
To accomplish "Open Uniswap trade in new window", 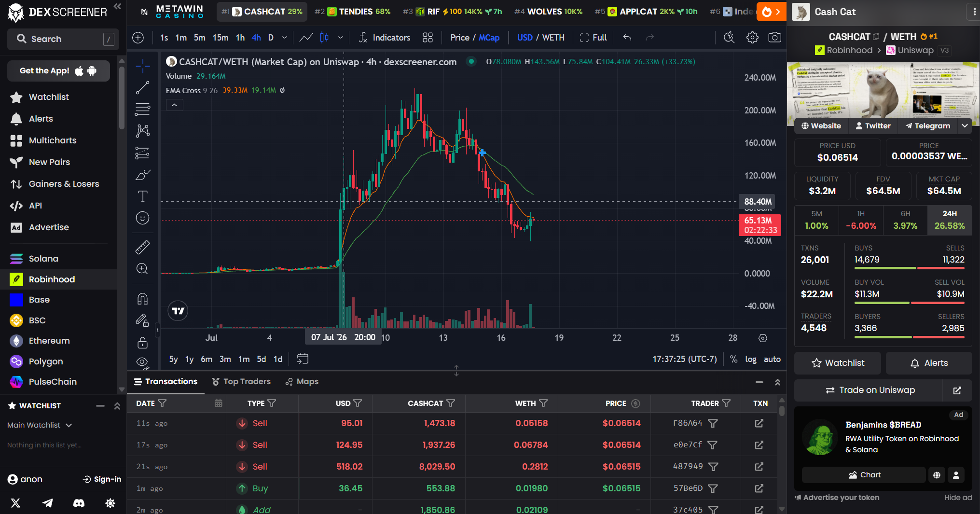I will pyautogui.click(x=957, y=390).
